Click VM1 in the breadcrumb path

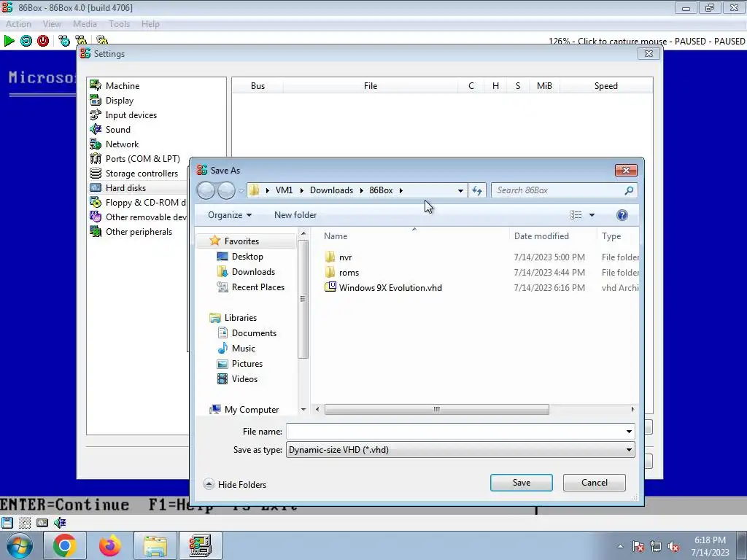click(284, 190)
